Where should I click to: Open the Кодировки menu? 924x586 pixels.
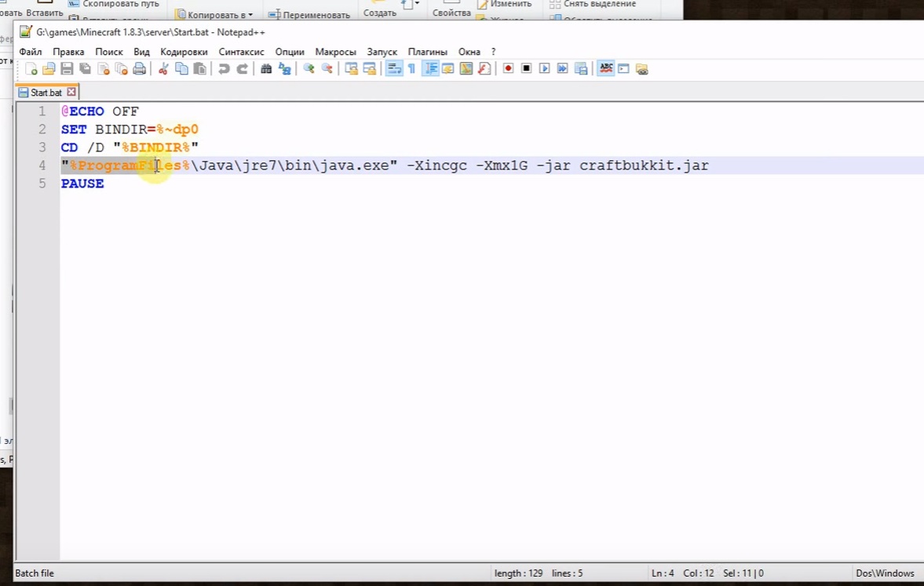point(184,52)
